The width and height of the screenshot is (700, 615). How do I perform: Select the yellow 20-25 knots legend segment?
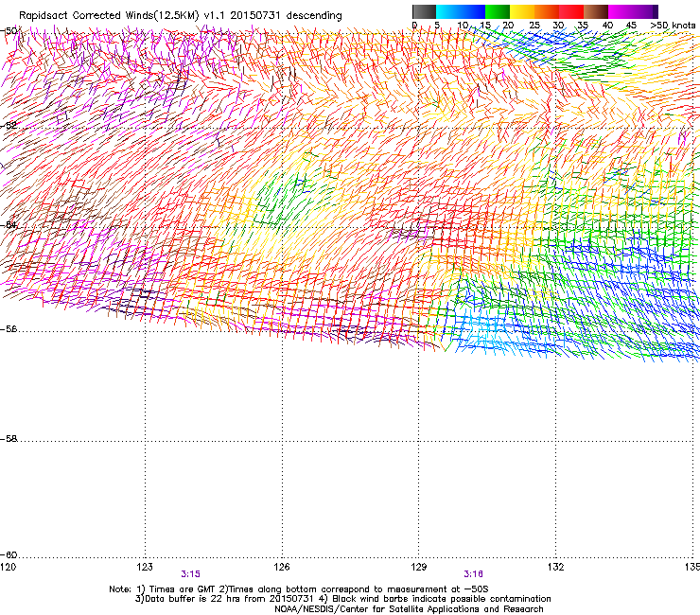(x=522, y=11)
